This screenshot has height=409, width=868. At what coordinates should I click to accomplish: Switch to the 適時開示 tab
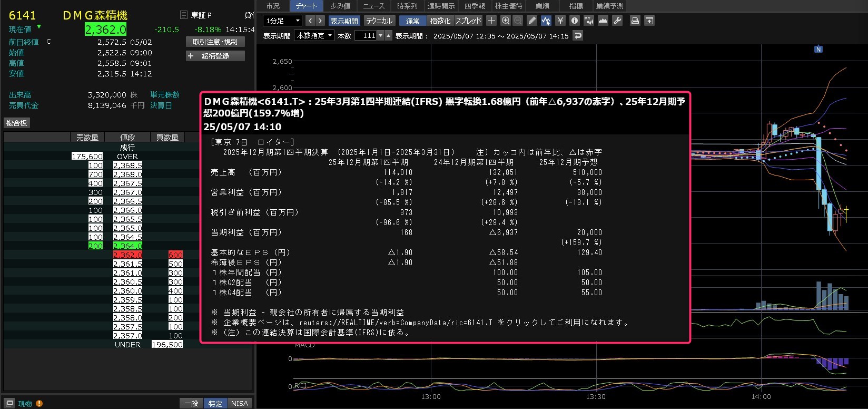(x=441, y=6)
